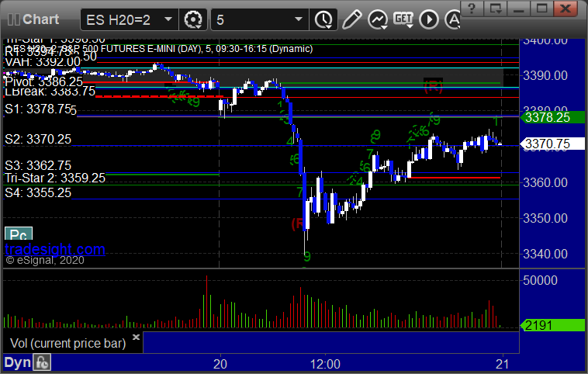Click the white 3370.75 current price marker
Viewport: 588px width, 374px height.
(552, 144)
